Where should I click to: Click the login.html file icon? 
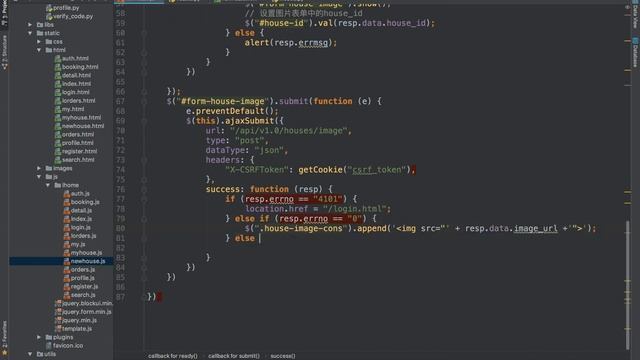pos(58,92)
